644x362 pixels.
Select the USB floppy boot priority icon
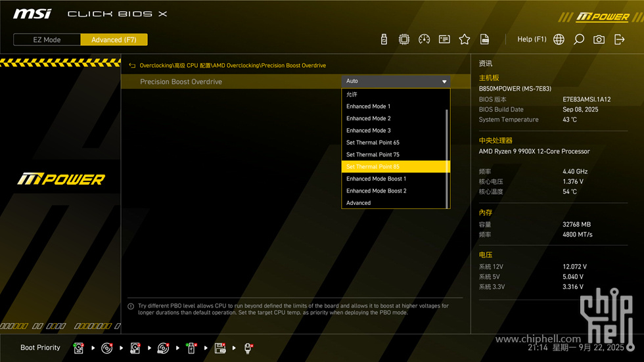pyautogui.click(x=220, y=348)
